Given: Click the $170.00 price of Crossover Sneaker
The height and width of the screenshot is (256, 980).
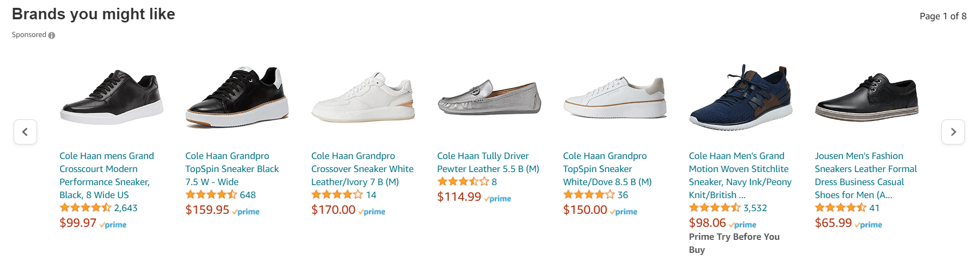Looking at the screenshot, I should pyautogui.click(x=333, y=210).
